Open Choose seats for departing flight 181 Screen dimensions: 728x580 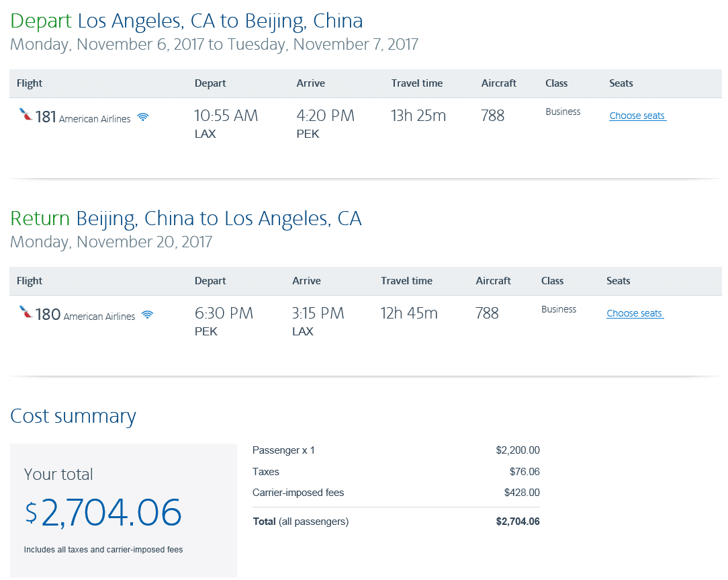click(637, 116)
